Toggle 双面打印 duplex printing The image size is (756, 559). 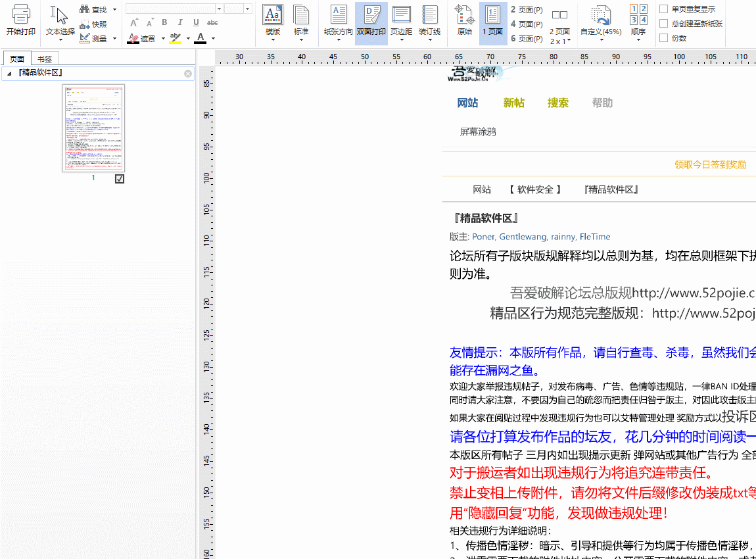[371, 22]
